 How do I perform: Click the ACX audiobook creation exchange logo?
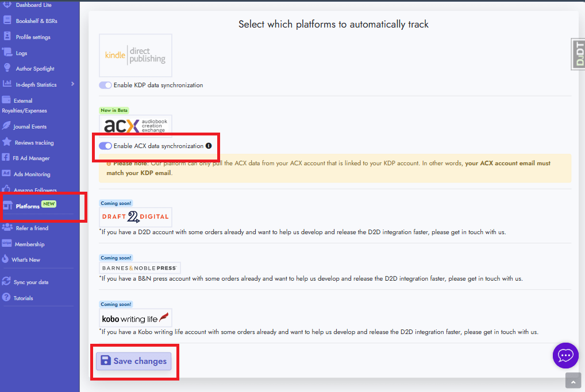pyautogui.click(x=136, y=126)
